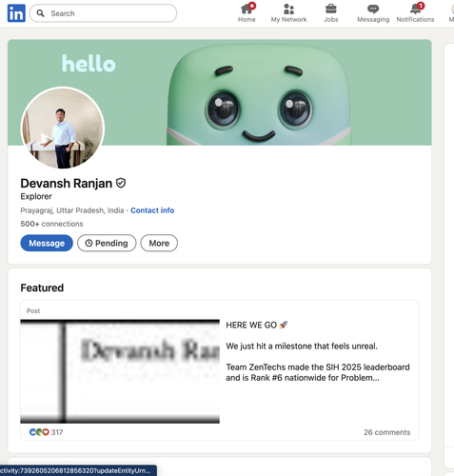Focus the Search input field
This screenshot has width=454, height=476.
(103, 13)
